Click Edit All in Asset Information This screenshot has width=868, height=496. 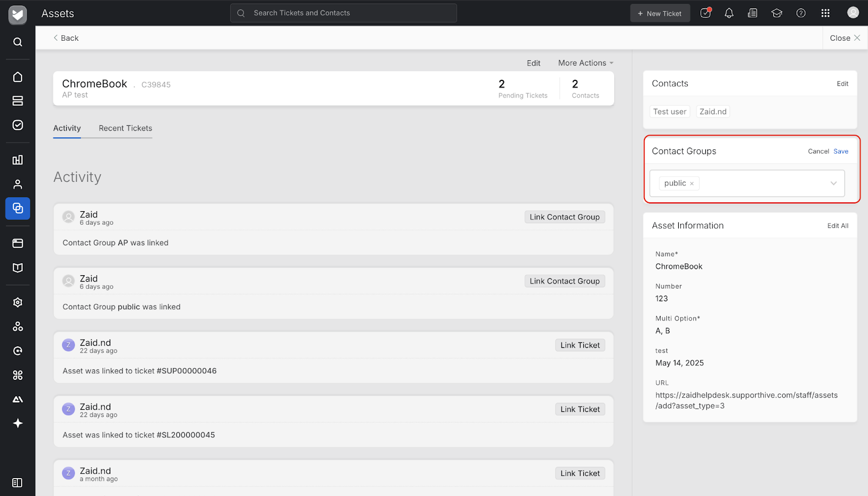tap(837, 226)
